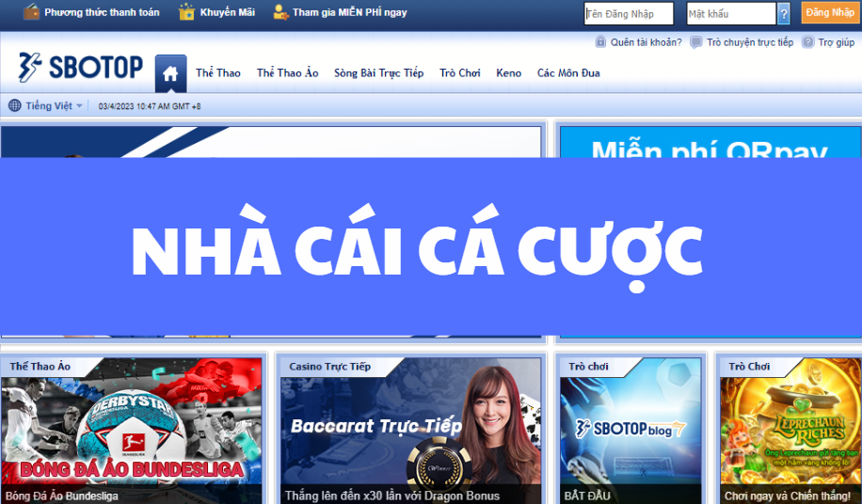Open Phương thức thanh toán link
Image resolution: width=862 pixels, height=504 pixels.
102,12
